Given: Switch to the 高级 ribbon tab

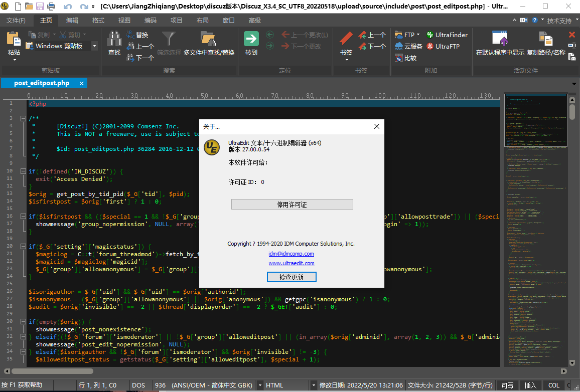Looking at the screenshot, I should pos(254,21).
